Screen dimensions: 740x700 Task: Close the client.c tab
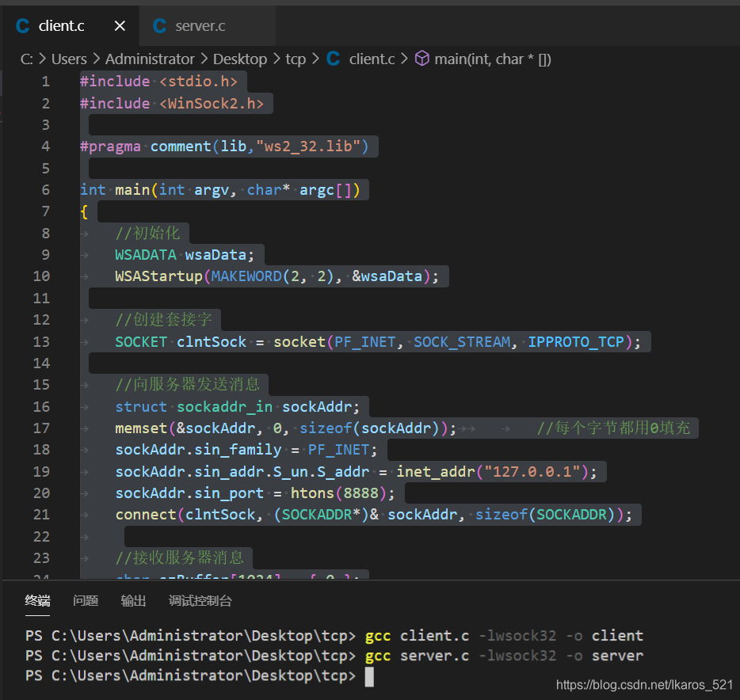click(x=120, y=26)
